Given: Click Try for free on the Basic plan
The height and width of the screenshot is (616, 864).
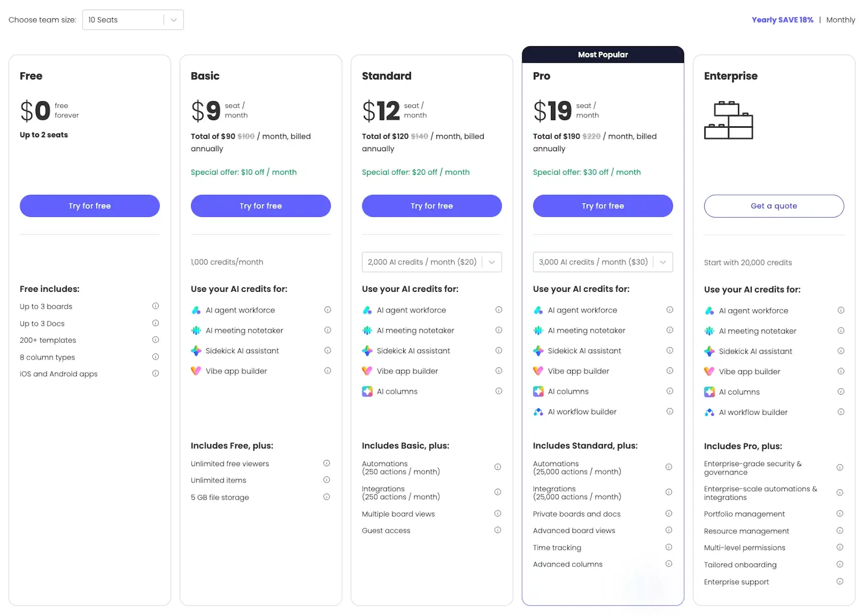Looking at the screenshot, I should [261, 205].
